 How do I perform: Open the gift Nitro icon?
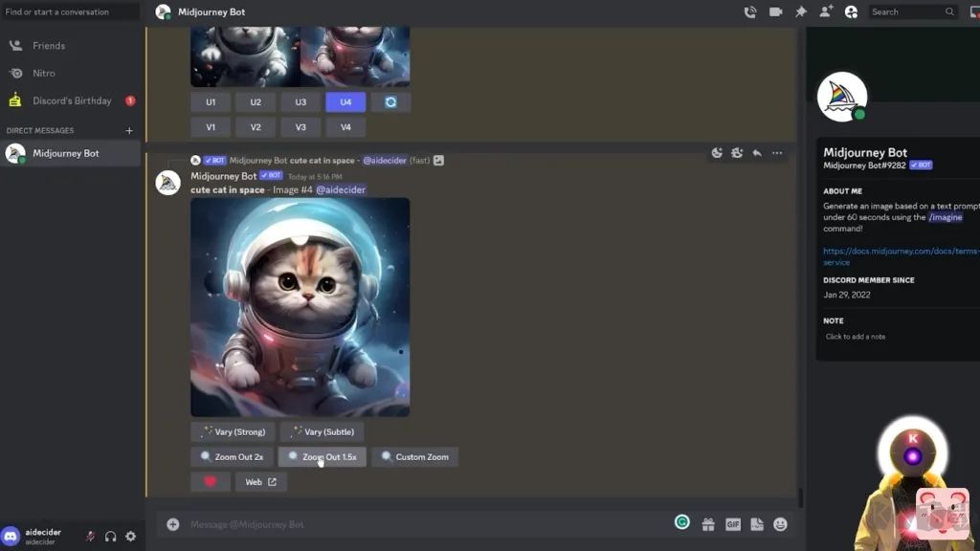[x=708, y=524]
